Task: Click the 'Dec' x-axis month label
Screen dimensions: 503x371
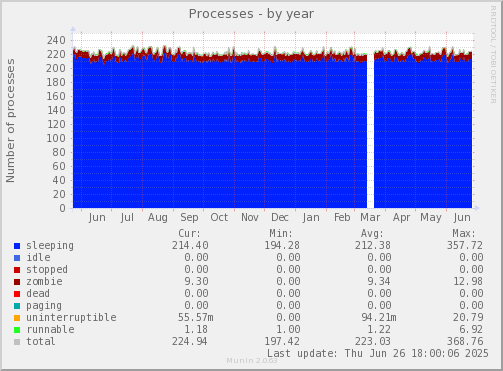Action: pos(280,218)
